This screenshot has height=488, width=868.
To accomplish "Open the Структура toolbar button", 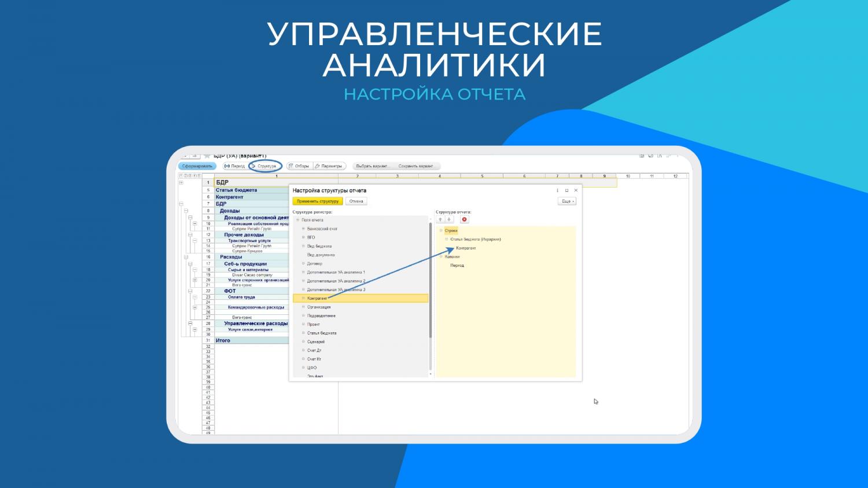I will 266,166.
